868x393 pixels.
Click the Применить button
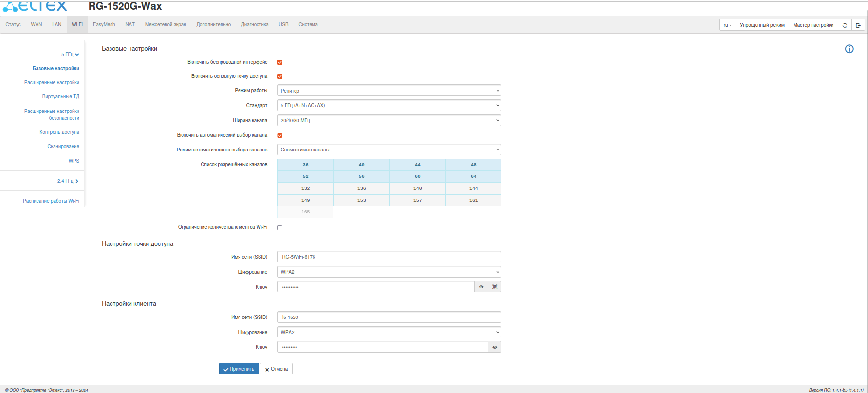coord(239,369)
